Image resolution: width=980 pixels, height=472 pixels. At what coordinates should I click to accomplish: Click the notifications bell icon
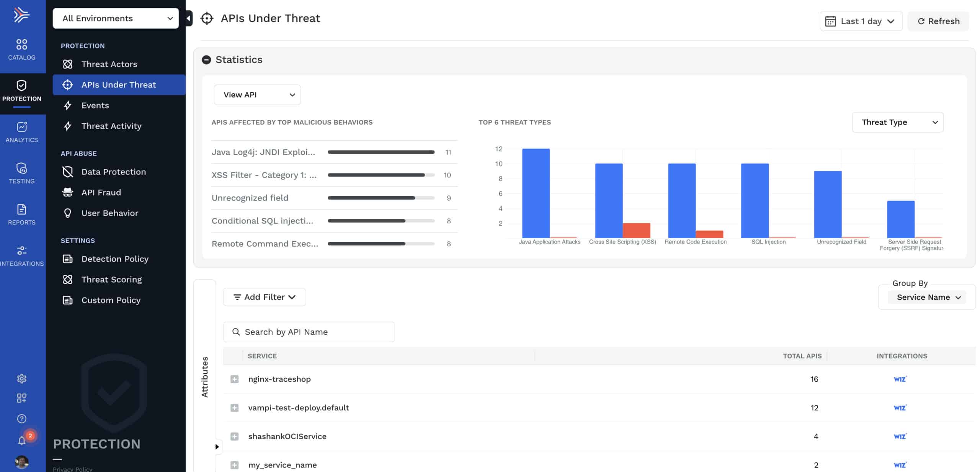22,441
